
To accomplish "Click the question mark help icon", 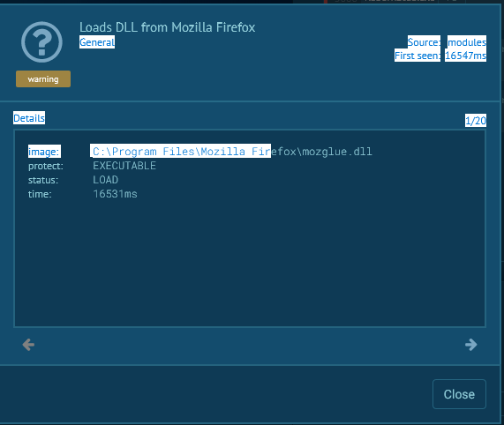I will [x=41, y=42].
